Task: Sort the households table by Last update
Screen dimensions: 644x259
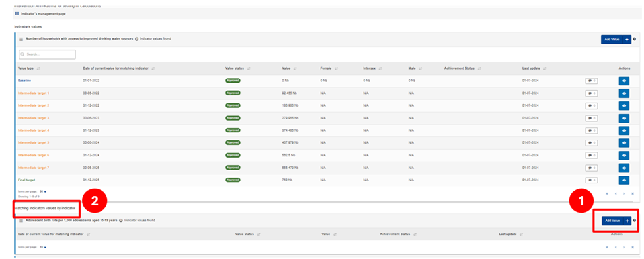Action: coord(545,68)
